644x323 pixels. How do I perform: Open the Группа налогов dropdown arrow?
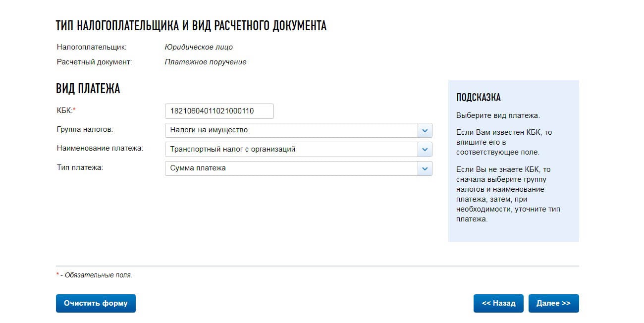[425, 130]
